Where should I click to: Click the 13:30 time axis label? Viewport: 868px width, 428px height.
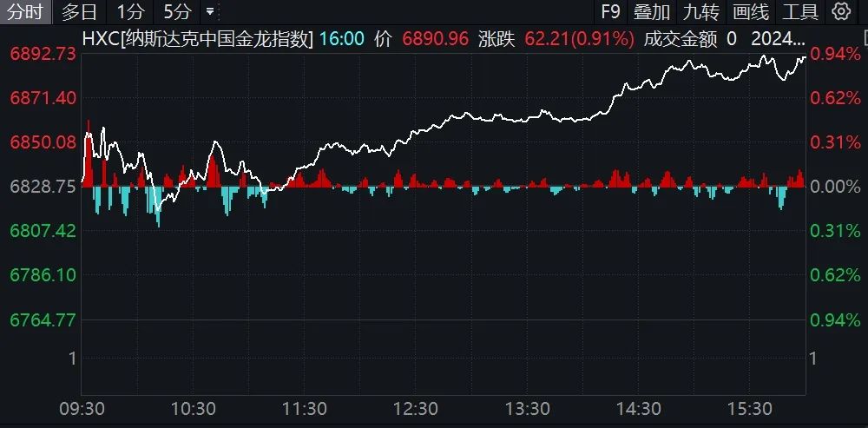[x=527, y=409]
